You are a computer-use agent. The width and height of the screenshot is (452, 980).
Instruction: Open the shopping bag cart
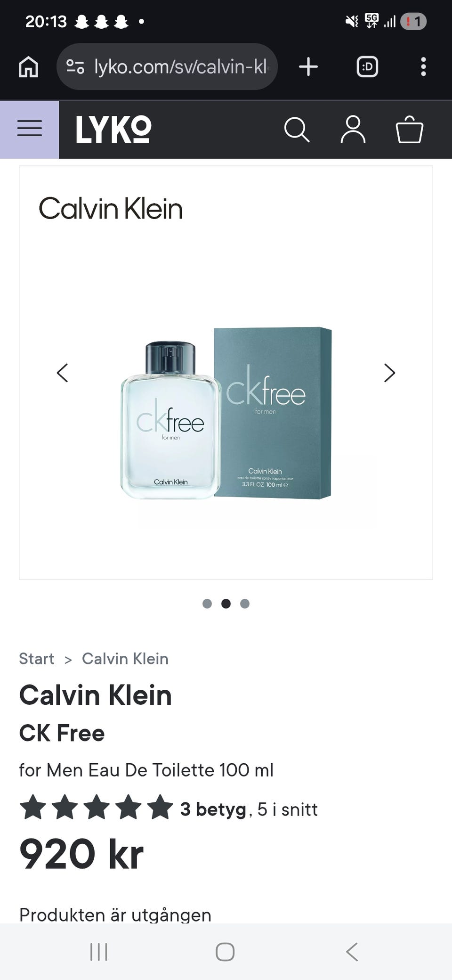410,129
